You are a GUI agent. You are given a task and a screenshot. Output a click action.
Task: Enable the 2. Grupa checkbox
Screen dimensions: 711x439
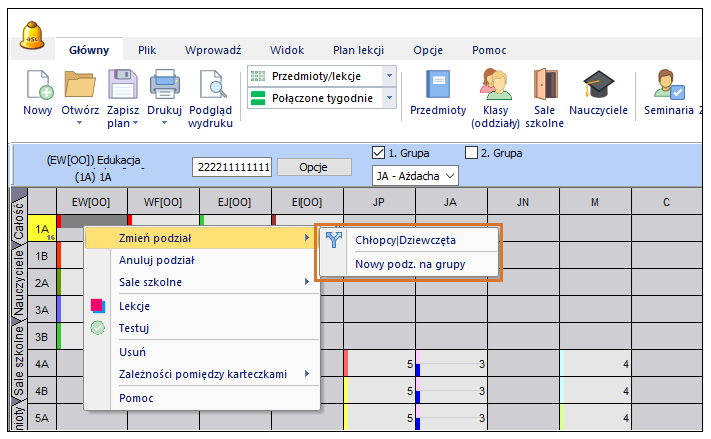click(472, 153)
